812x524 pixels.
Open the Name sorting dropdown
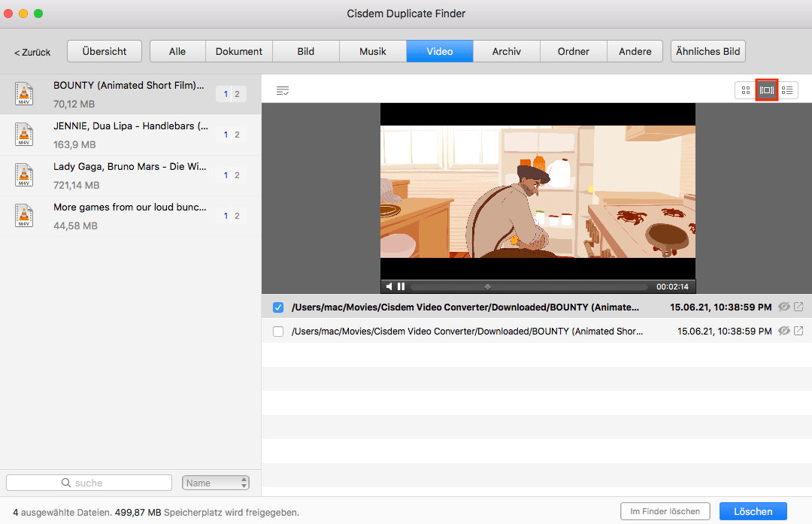pyautogui.click(x=216, y=482)
